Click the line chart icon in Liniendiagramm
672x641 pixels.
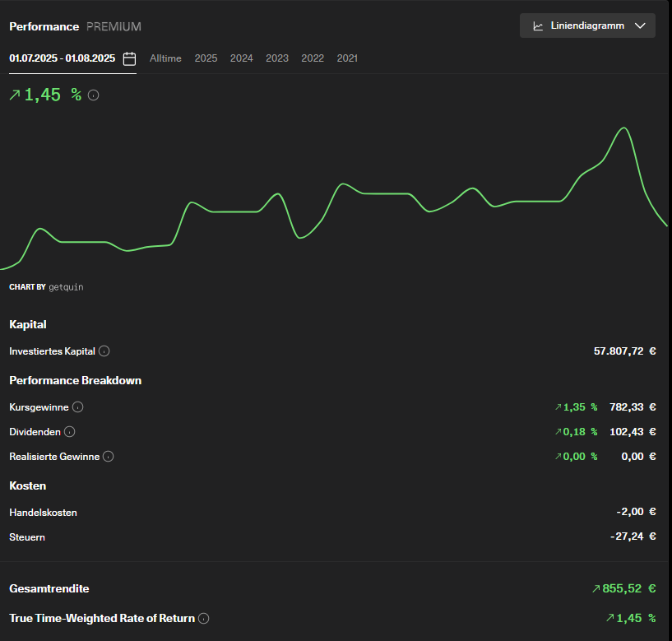pyautogui.click(x=538, y=26)
